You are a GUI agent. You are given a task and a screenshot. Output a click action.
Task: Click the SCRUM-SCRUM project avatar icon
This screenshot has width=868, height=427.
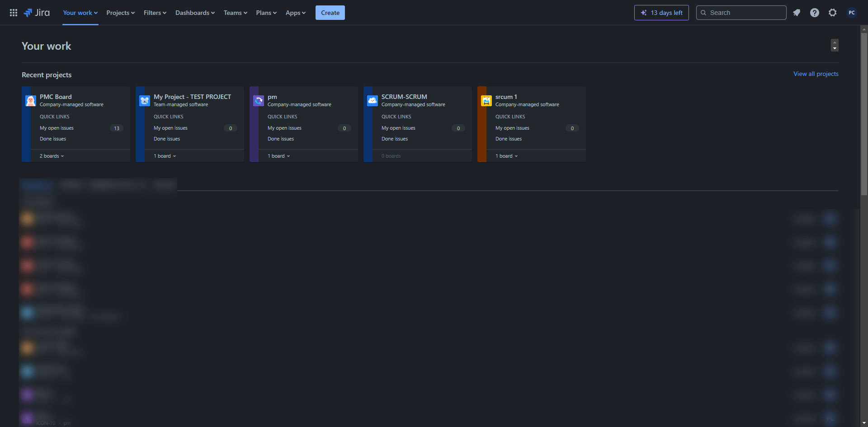click(373, 101)
